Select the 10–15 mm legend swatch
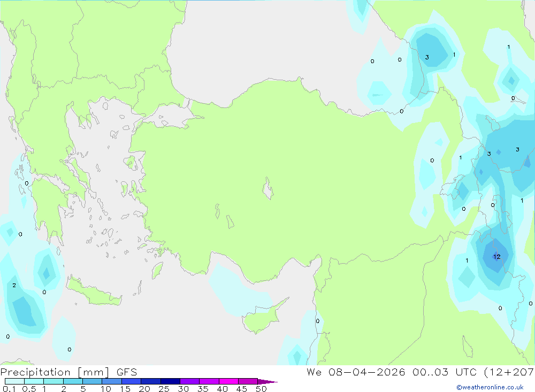Viewport: 535px width, 392px height. (x=112, y=381)
